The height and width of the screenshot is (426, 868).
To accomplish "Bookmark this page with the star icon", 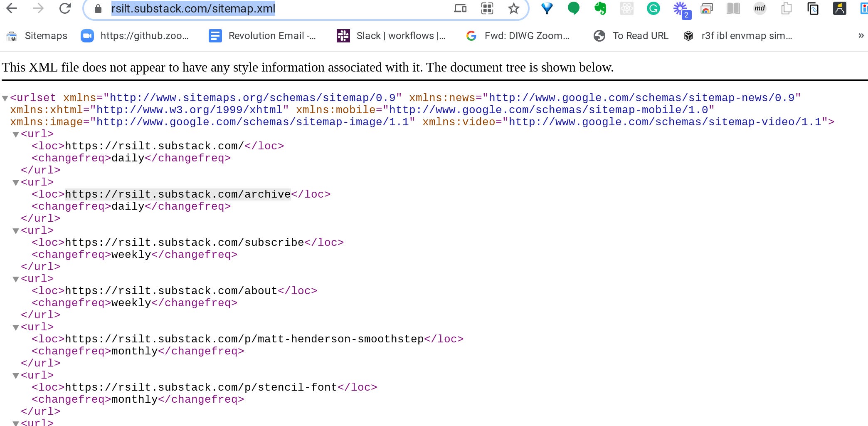I will (514, 8).
